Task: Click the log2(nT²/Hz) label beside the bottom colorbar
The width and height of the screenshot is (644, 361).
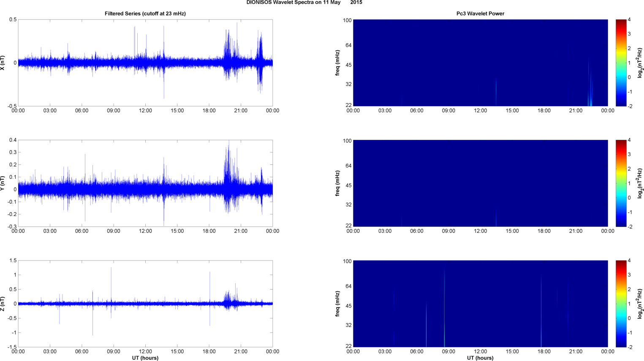Action: coord(640,304)
